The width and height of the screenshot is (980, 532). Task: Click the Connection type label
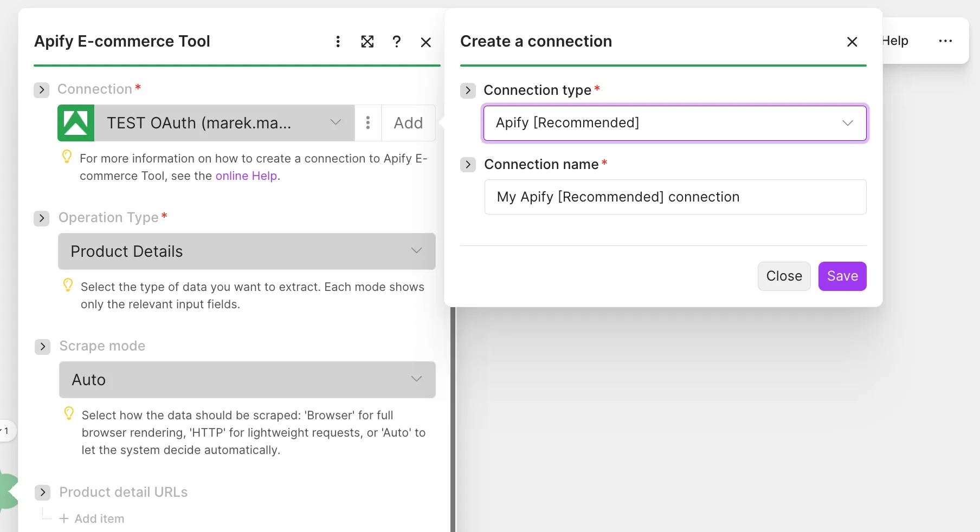click(537, 90)
